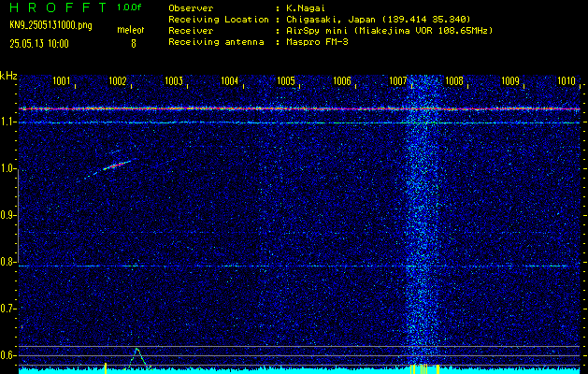Click the 0.9 frequency axis label
This screenshot has height=374, width=588.
tap(8, 215)
